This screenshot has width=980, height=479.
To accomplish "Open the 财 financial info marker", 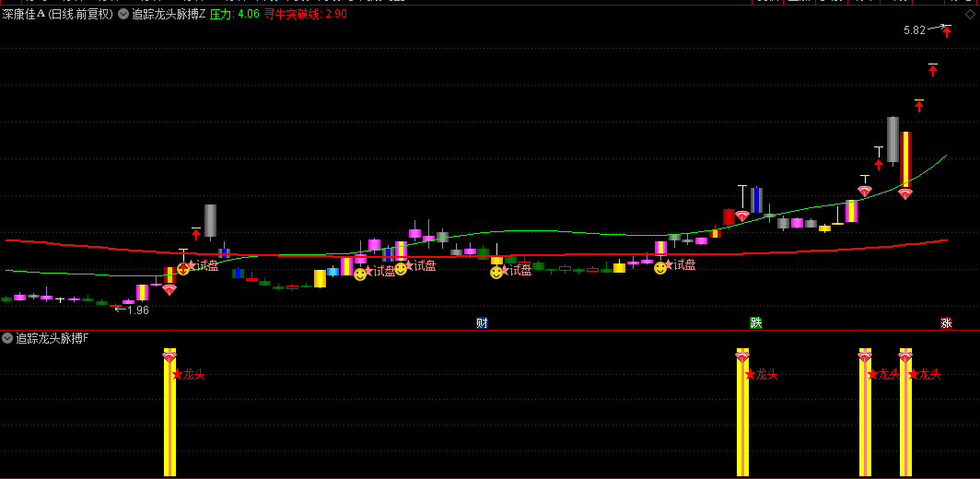I will point(481,322).
